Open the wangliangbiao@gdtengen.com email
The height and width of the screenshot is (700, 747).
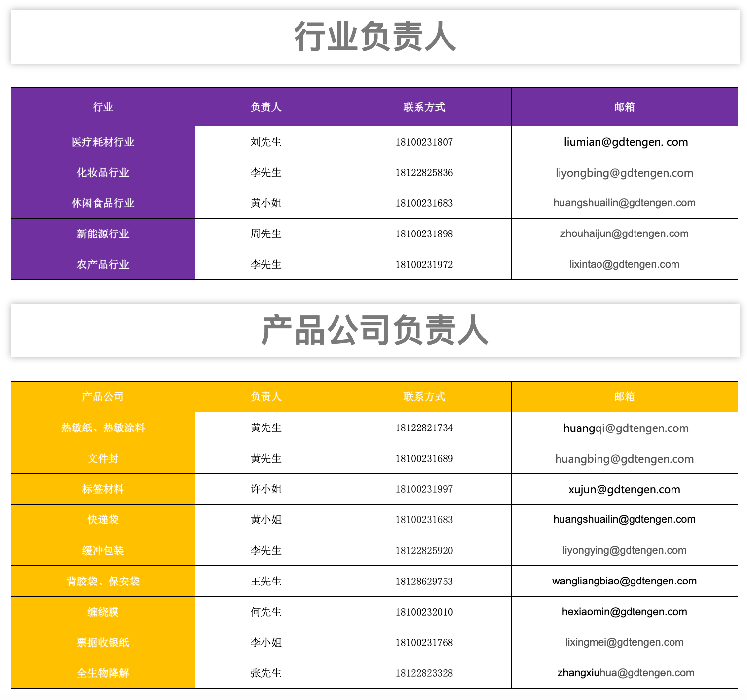coord(625,582)
